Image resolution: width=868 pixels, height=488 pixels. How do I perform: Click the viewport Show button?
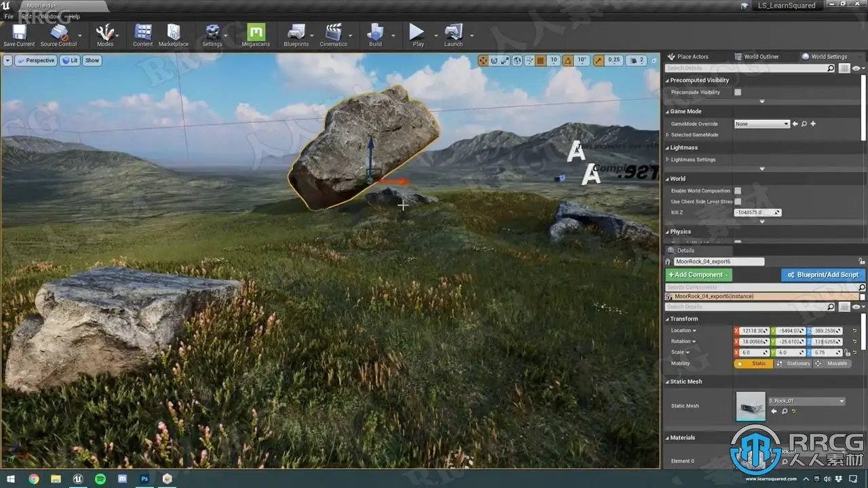coord(92,60)
